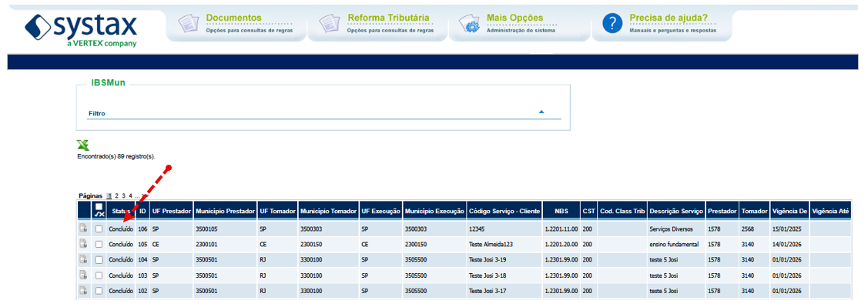
Task: Click the Encontrado(s) 89 registro(s) text
Action: point(116,156)
